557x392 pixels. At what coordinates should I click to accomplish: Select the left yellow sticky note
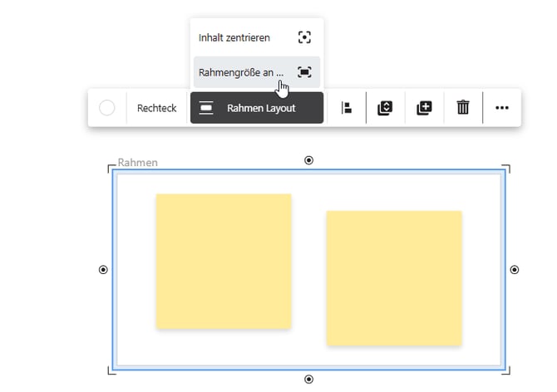pos(224,261)
